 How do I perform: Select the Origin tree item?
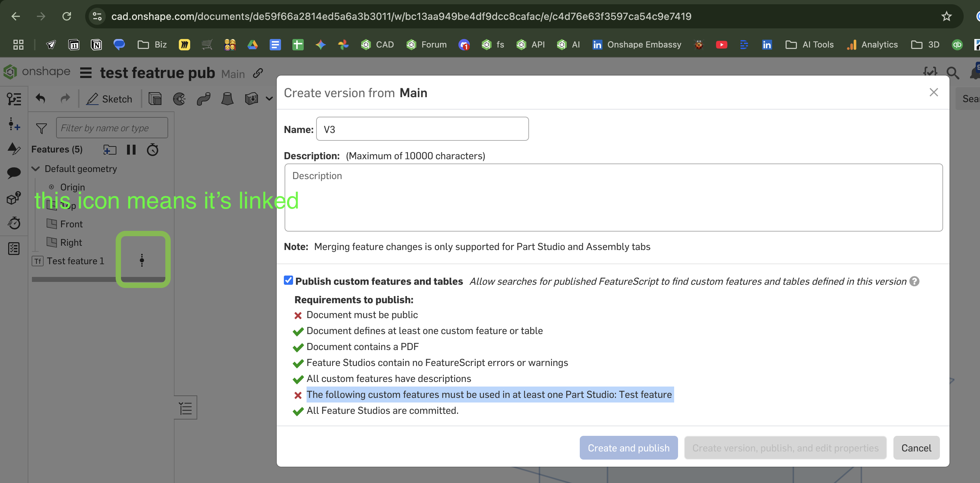point(72,187)
